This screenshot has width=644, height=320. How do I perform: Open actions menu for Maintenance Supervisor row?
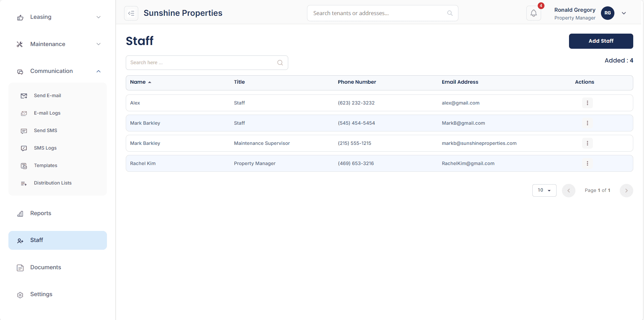coord(587,143)
